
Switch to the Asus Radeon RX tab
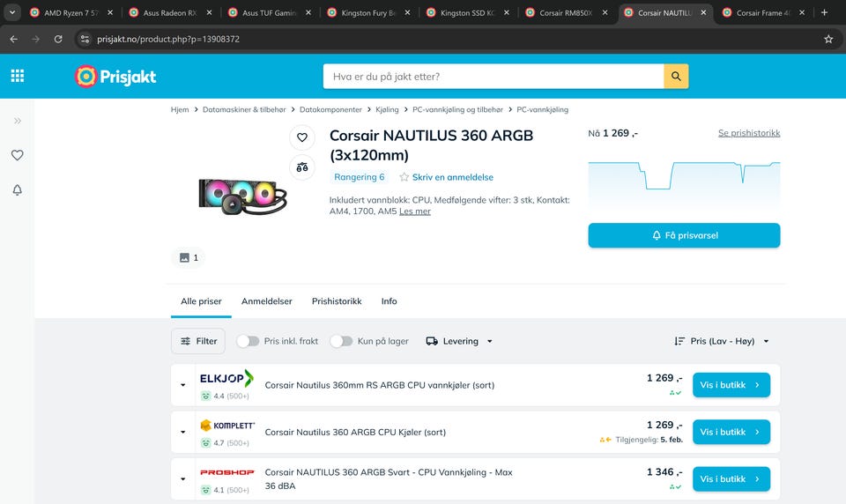[170, 12]
